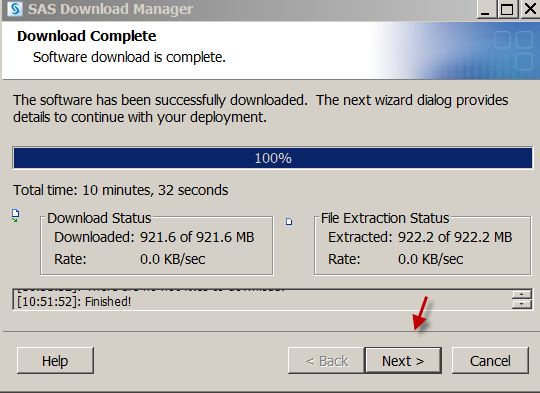Cancel the download wizard

click(490, 361)
